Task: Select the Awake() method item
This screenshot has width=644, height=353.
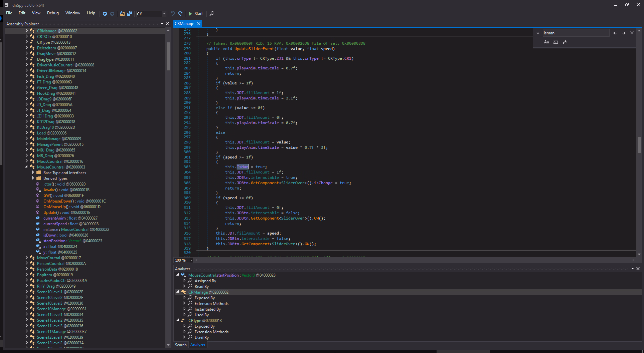Action: (66, 190)
